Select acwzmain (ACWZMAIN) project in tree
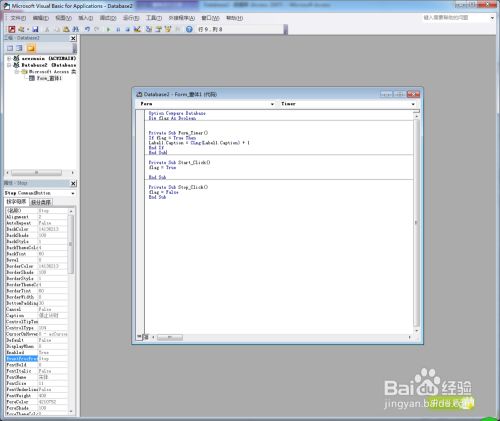Image resolution: width=500 pixels, height=421 pixels. pyautogui.click(x=45, y=58)
